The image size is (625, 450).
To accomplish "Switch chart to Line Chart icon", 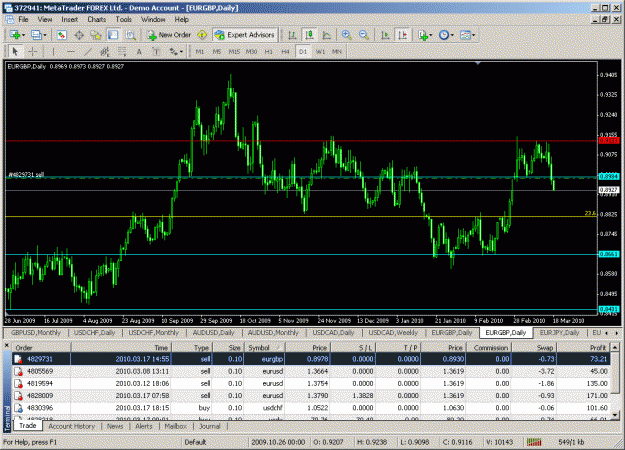I will pyautogui.click(x=326, y=35).
